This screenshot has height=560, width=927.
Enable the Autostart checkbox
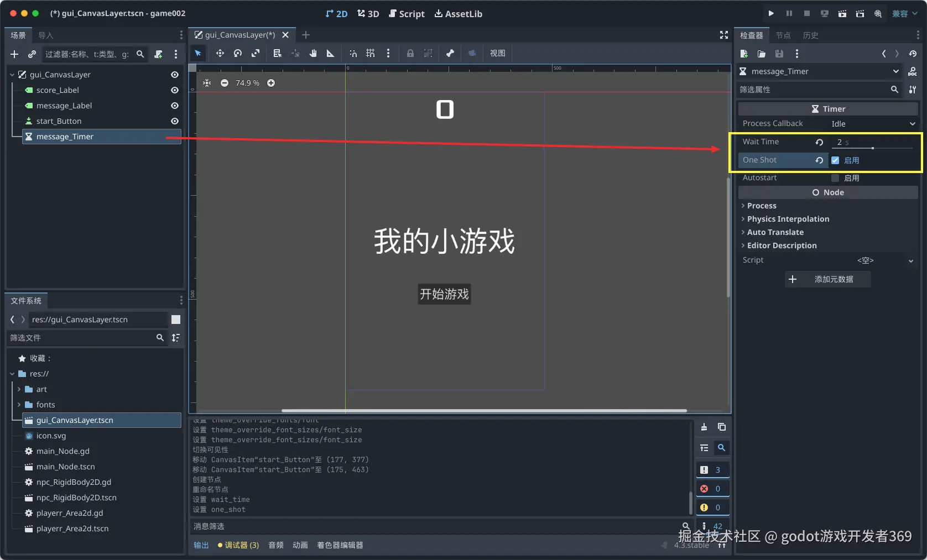835,178
